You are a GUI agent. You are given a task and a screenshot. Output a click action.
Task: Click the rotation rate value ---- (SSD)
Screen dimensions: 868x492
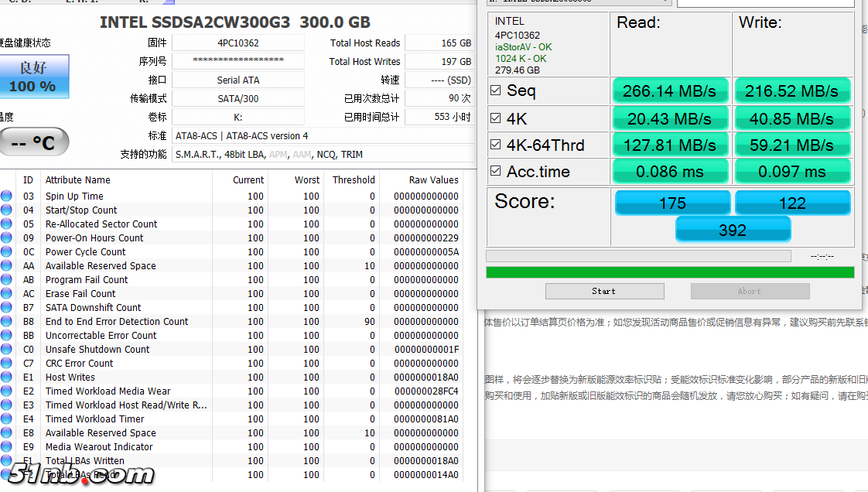pyautogui.click(x=439, y=80)
